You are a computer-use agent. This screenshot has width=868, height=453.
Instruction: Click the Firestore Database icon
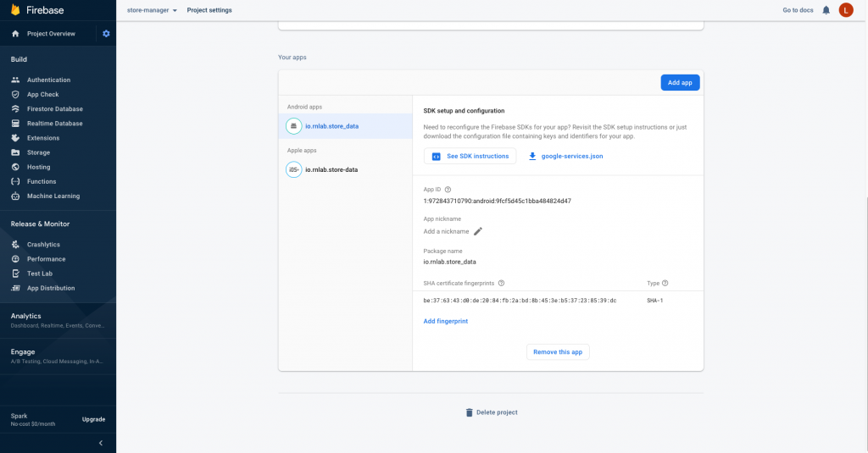[x=15, y=109]
